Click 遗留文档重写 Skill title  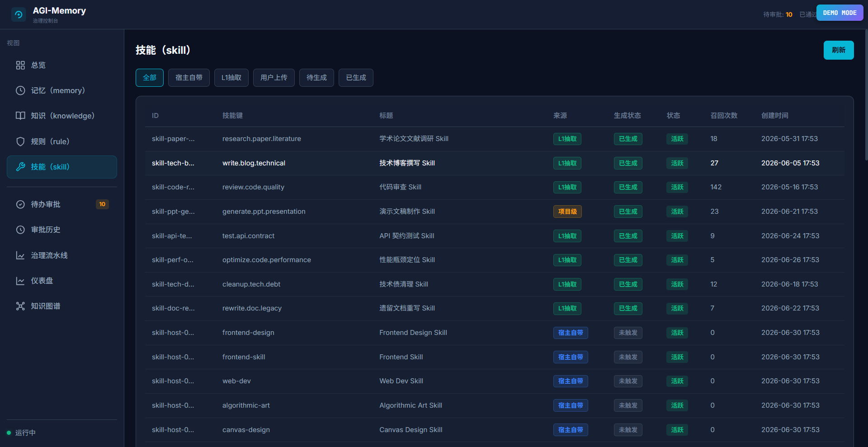tap(407, 308)
